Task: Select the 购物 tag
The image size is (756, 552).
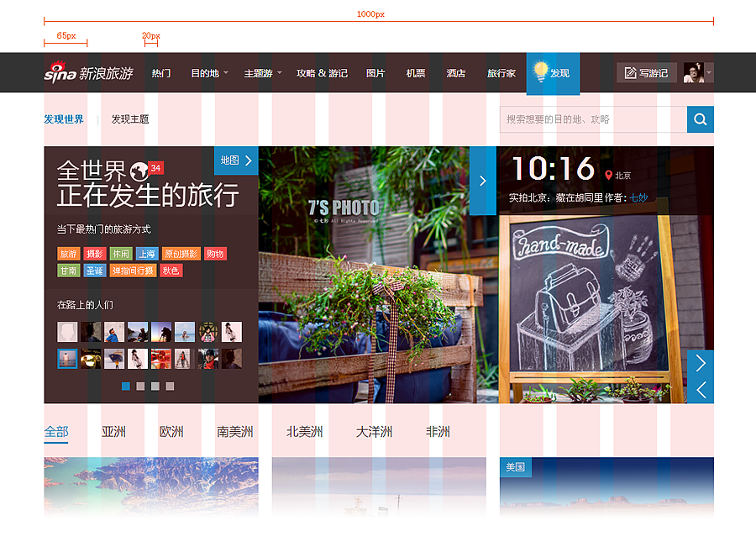Action: [215, 254]
